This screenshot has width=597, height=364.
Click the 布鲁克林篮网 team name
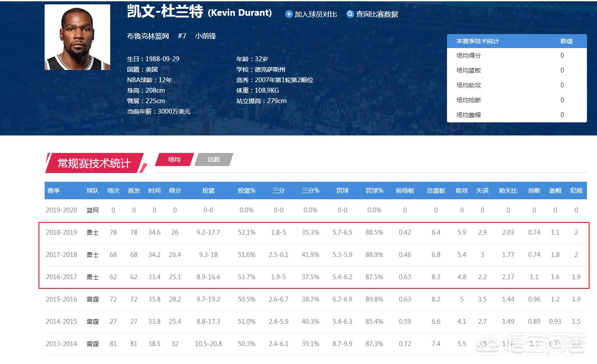pos(148,36)
